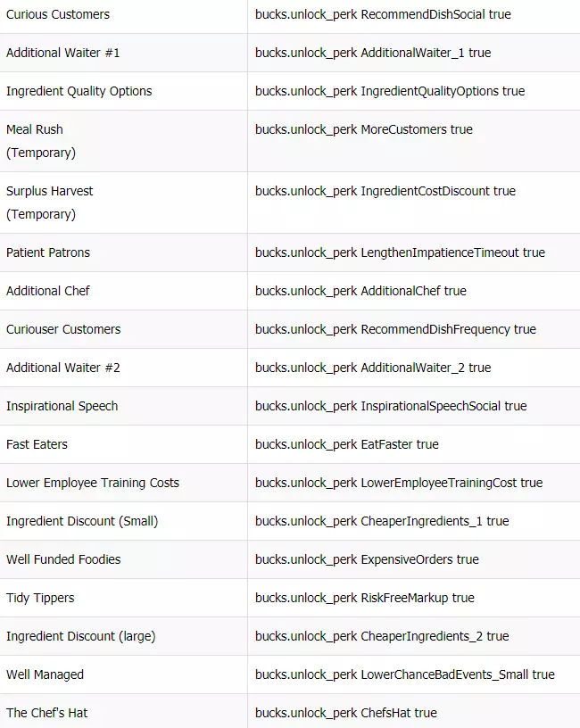Select the Well Managed perk cell
Viewport: 580px width, 728px height.
[45, 674]
